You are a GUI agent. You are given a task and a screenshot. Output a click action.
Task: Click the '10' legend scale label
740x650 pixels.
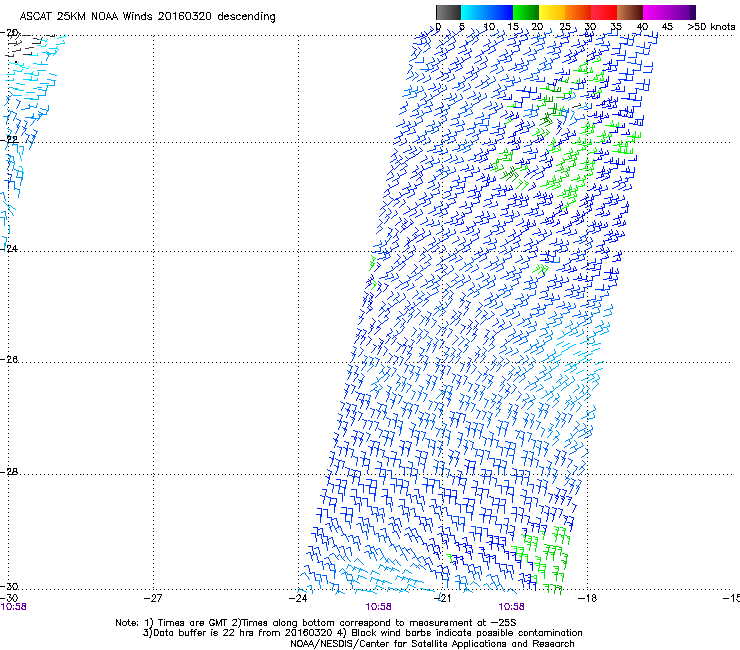(x=489, y=27)
